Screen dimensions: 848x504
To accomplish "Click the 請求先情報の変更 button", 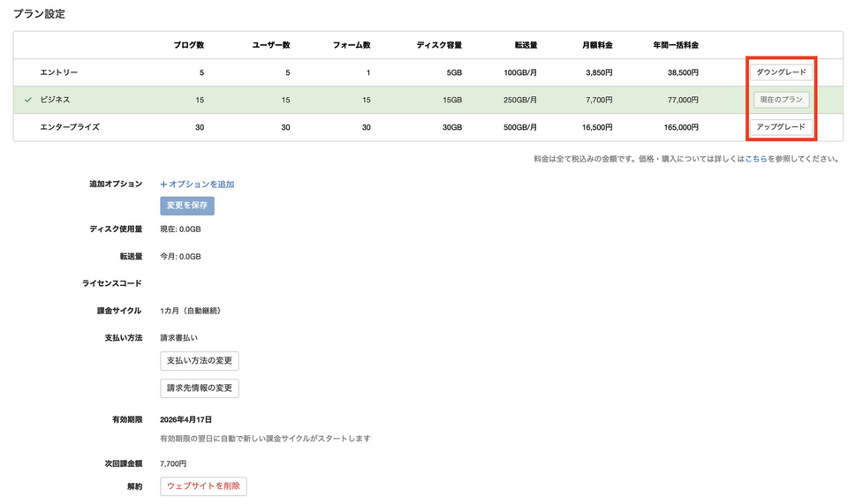I will [x=200, y=388].
